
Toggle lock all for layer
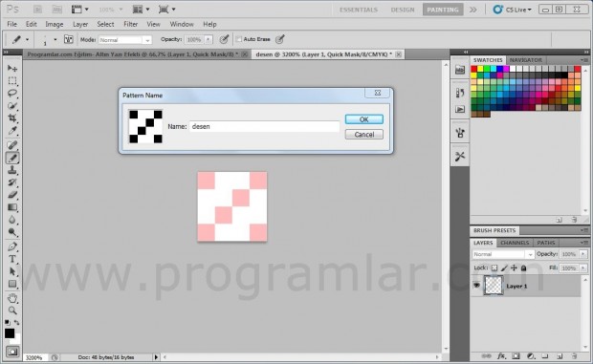(524, 268)
